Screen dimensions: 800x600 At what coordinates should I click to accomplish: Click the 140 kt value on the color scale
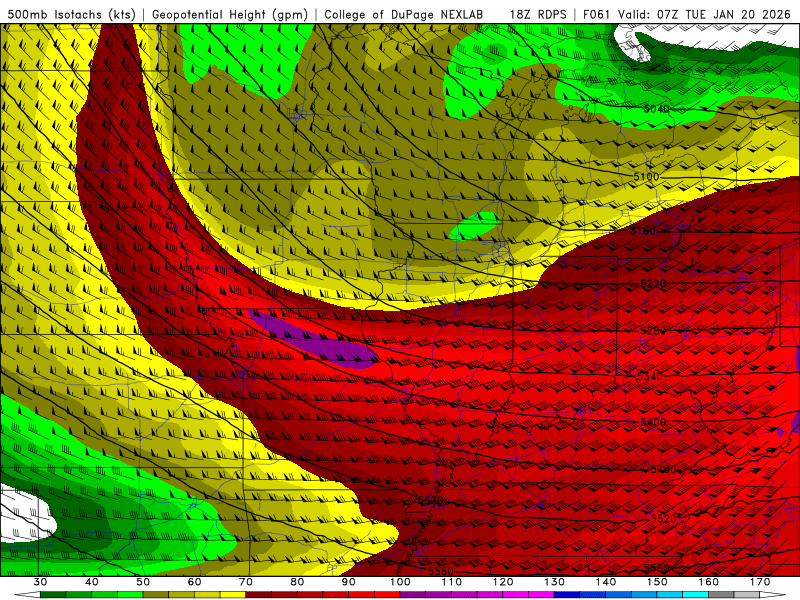606,582
